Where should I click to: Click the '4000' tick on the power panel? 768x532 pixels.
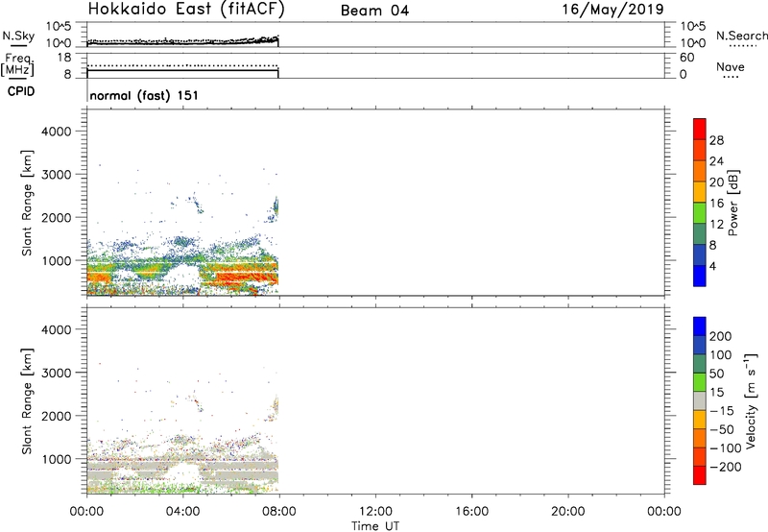pos(56,132)
